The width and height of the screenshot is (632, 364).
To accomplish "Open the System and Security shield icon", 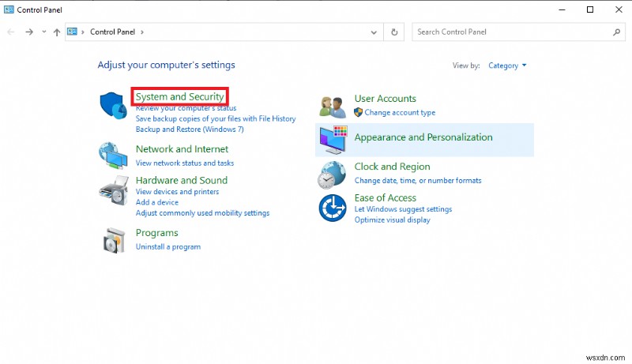I will [113, 106].
